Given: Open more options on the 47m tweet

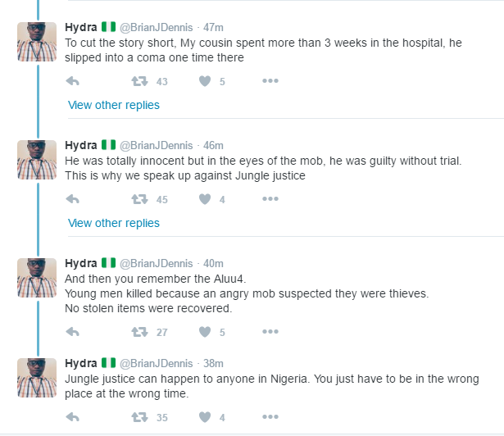Looking at the screenshot, I should pyautogui.click(x=270, y=80).
